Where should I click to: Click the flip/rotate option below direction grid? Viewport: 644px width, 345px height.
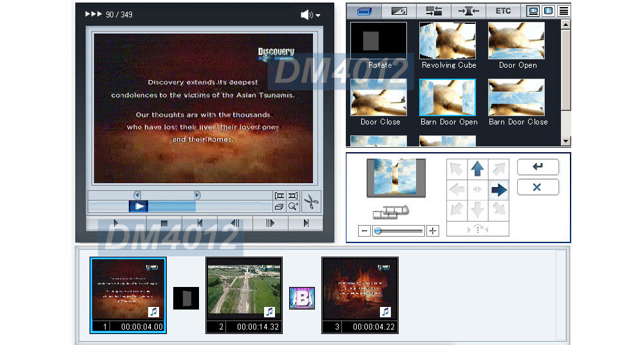[x=478, y=229]
